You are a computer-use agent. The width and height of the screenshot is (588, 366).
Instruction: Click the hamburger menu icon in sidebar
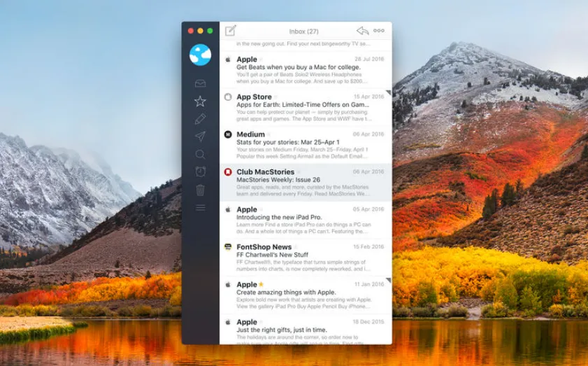click(200, 208)
